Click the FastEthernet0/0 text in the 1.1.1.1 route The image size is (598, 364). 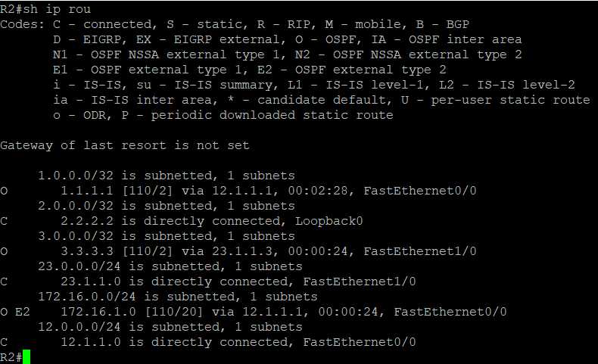click(420, 191)
